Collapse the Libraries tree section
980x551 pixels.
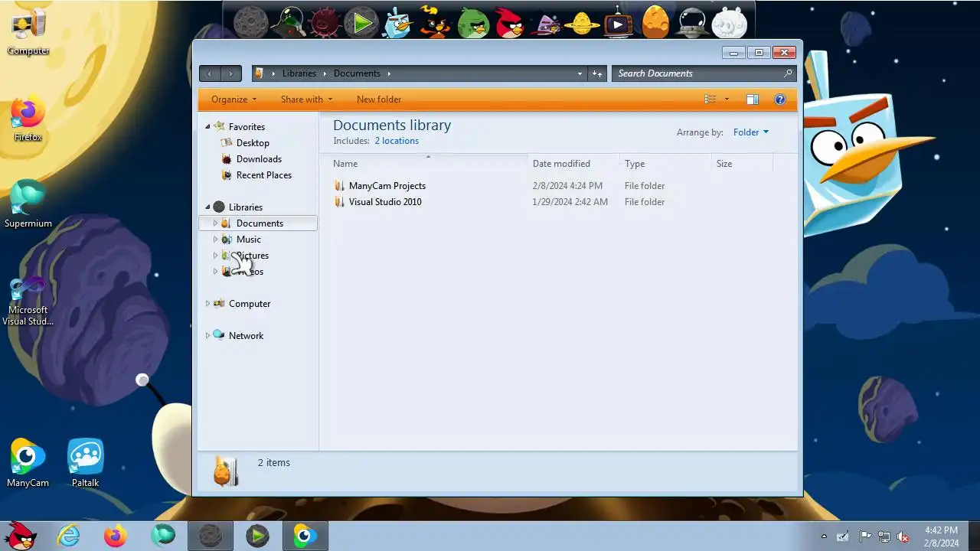point(207,207)
